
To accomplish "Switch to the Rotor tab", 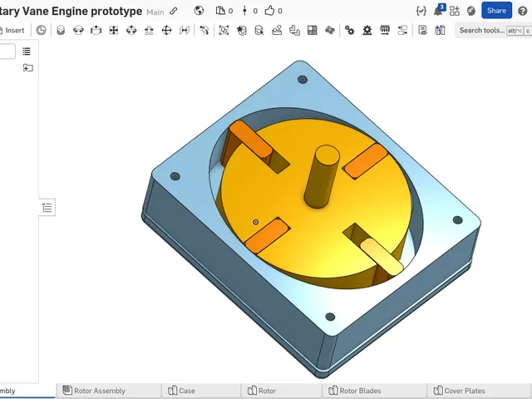I will pyautogui.click(x=282, y=391).
